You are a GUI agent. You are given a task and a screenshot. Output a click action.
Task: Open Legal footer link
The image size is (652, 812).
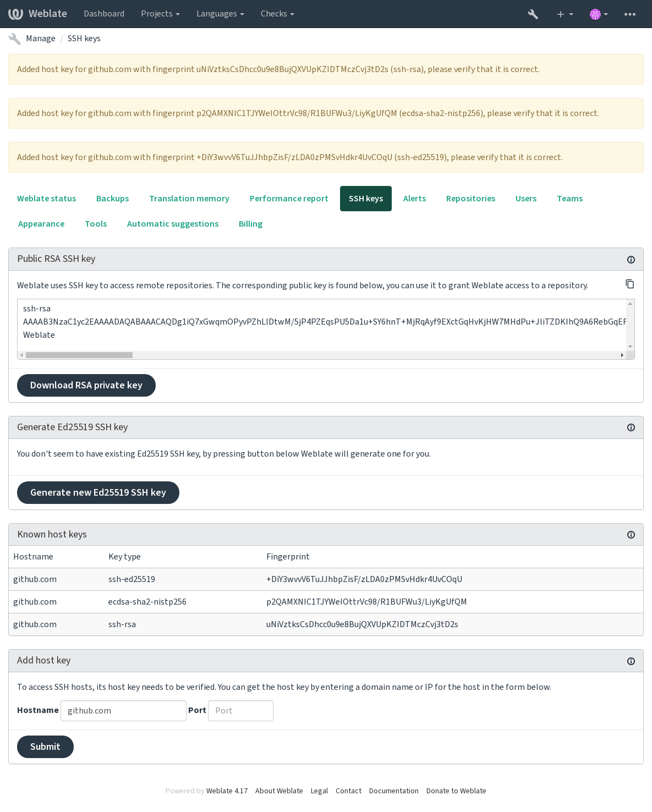tap(319, 791)
